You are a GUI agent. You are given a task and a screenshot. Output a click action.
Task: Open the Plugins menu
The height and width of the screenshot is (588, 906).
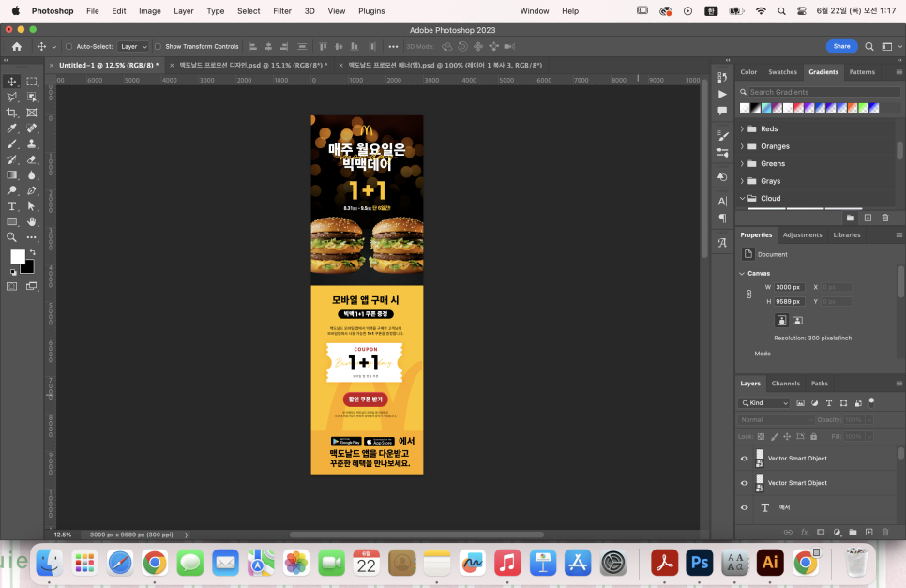coord(371,11)
